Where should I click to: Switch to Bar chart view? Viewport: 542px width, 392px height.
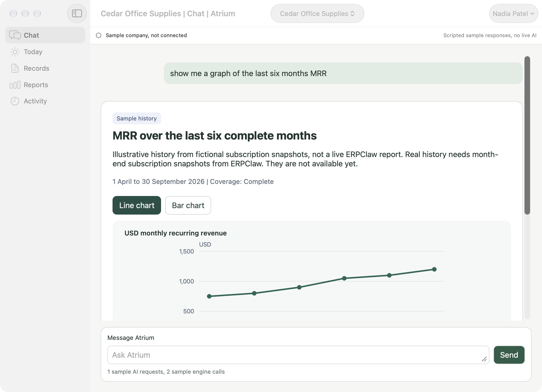tap(188, 205)
